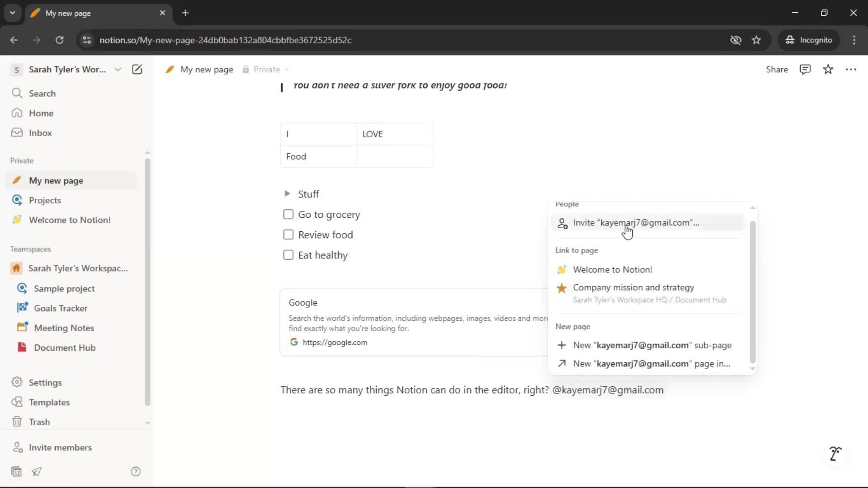Image resolution: width=868 pixels, height=488 pixels.
Task: Select Invite kayemarj7@gmail.com option
Action: coord(647,223)
